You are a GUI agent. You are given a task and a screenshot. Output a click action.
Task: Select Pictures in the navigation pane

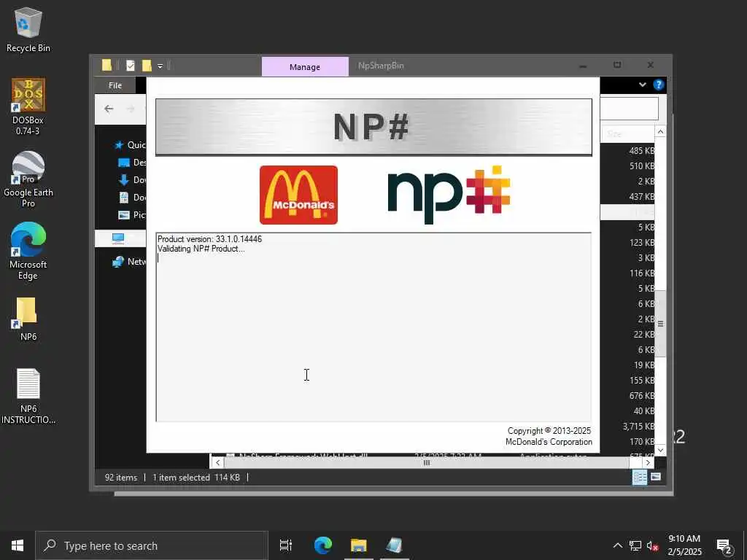pos(131,215)
